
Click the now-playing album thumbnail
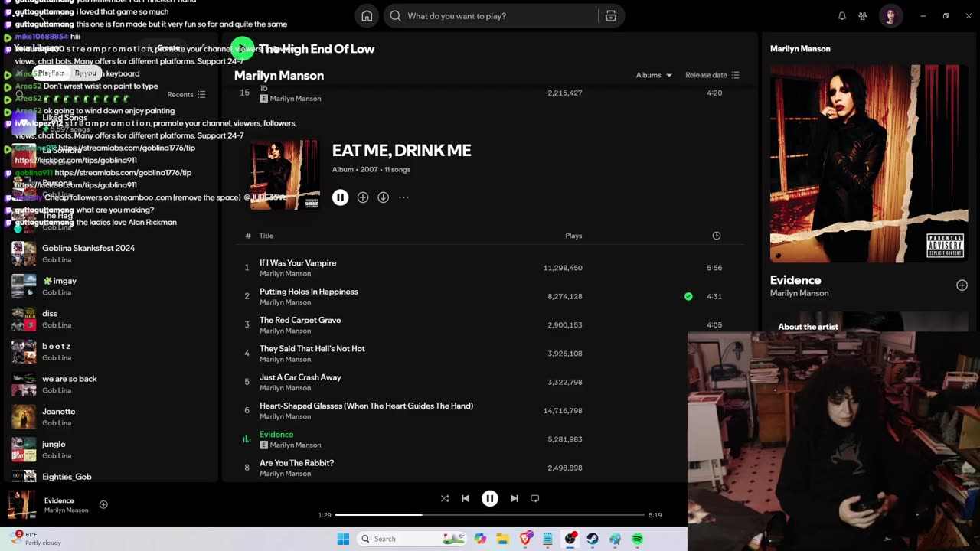coord(21,504)
